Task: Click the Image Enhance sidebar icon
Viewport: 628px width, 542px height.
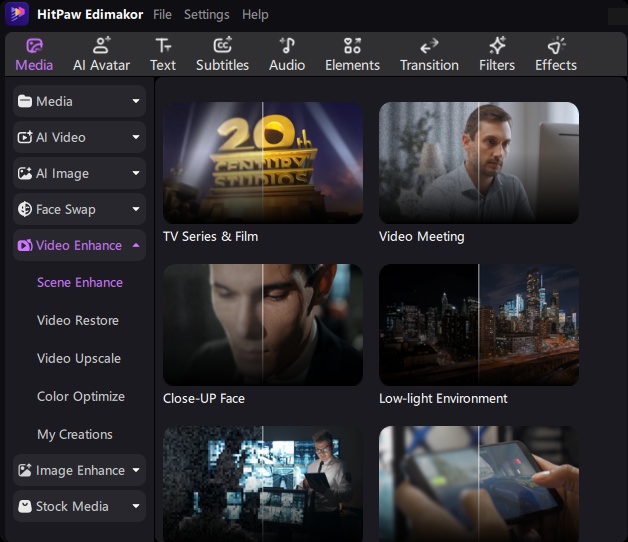Action: (x=25, y=470)
